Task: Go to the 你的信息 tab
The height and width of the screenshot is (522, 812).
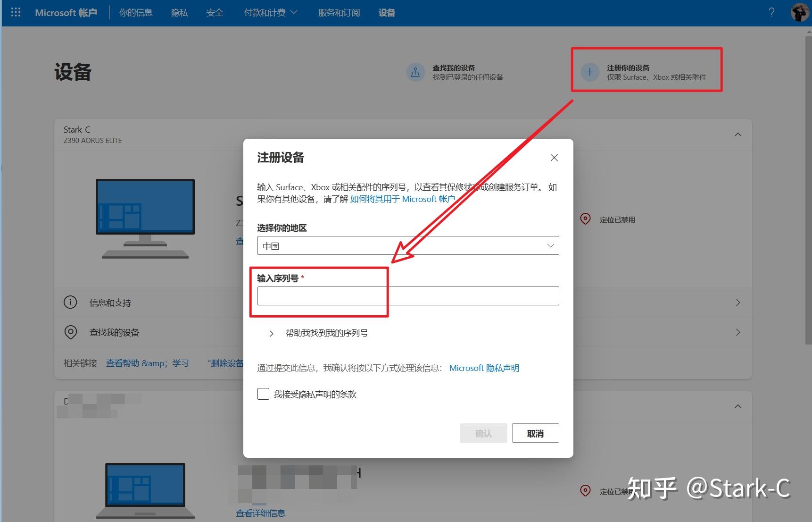Action: (x=136, y=13)
